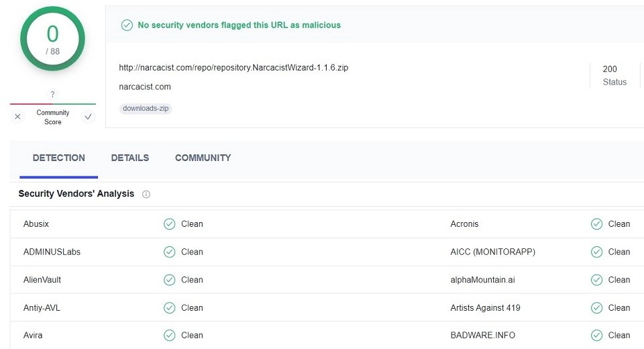Click the Clean check icon for Antiy-AVL

pos(169,308)
